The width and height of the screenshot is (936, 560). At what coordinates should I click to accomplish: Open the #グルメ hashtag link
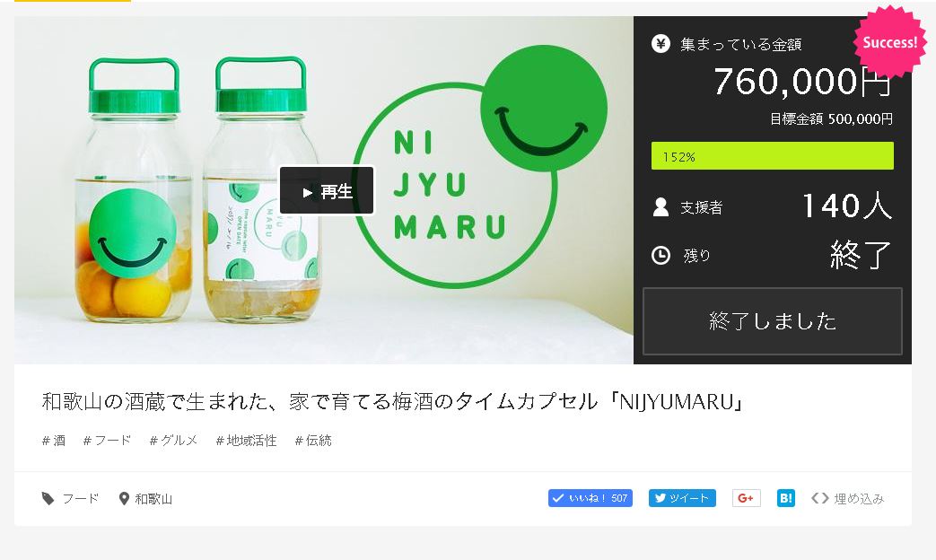click(x=173, y=441)
